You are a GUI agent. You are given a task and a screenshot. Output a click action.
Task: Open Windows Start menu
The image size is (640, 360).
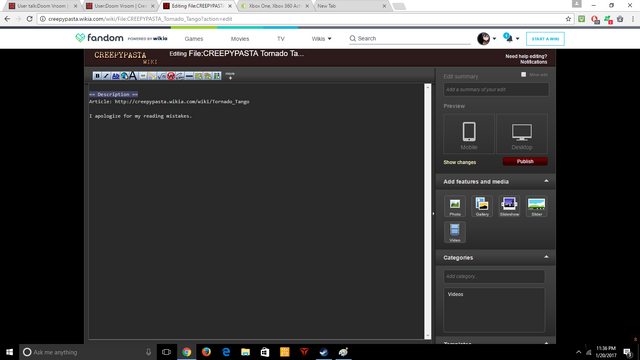[9, 352]
